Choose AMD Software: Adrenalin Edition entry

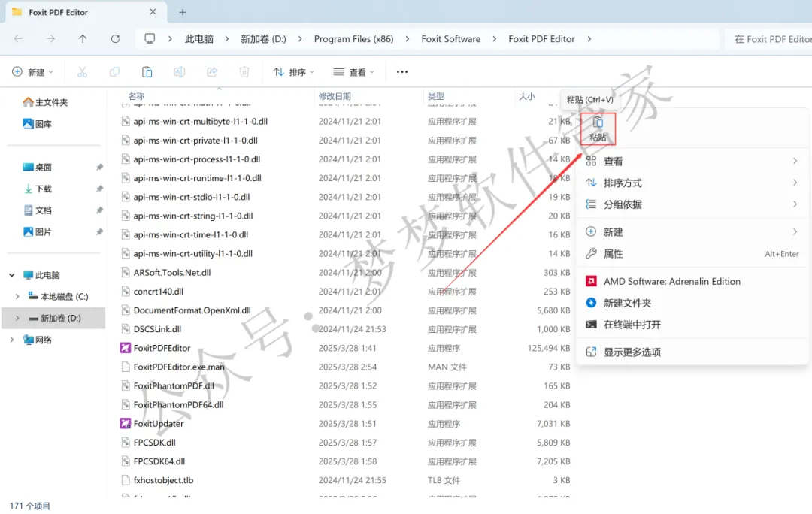click(x=692, y=282)
